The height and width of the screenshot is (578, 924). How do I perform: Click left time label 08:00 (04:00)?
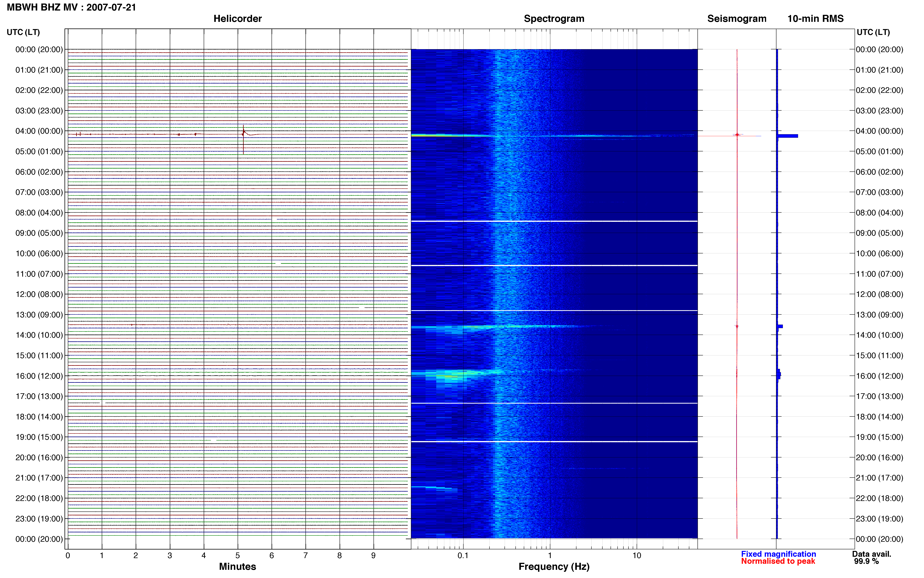click(39, 213)
